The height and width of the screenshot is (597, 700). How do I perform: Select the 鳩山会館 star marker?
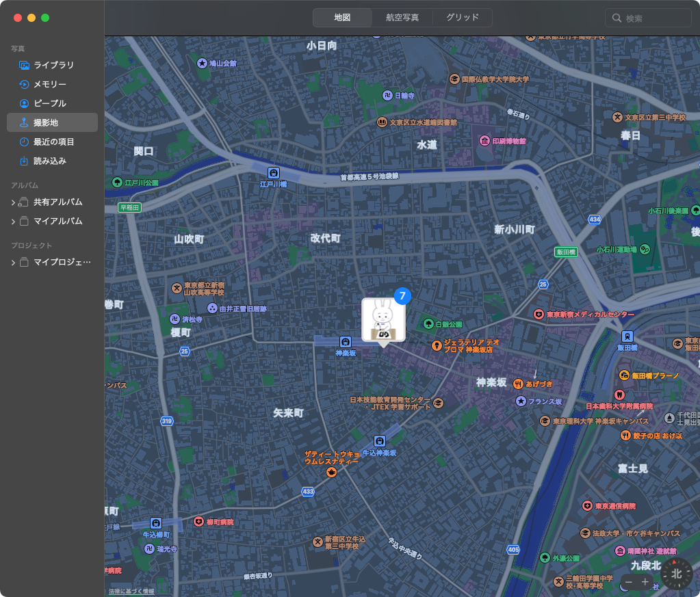tap(203, 64)
